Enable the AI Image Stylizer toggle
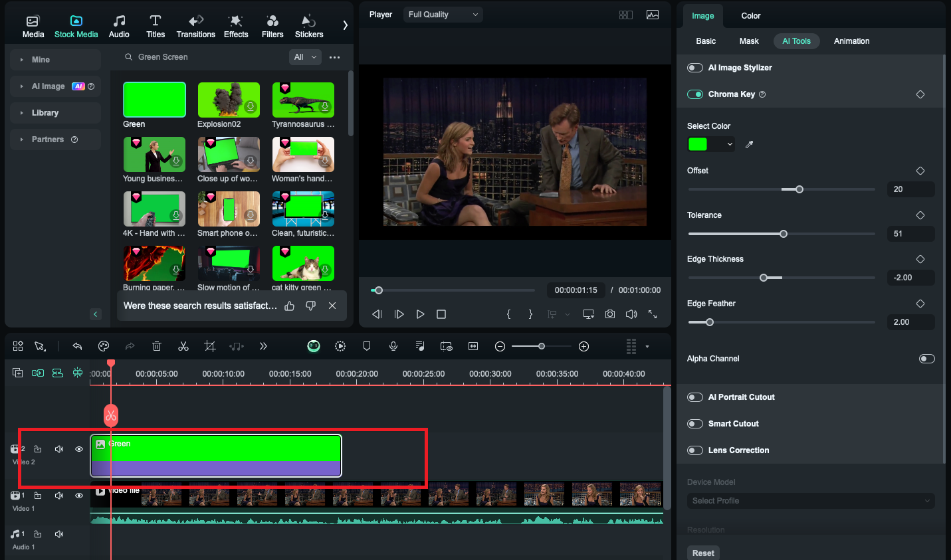 click(694, 67)
